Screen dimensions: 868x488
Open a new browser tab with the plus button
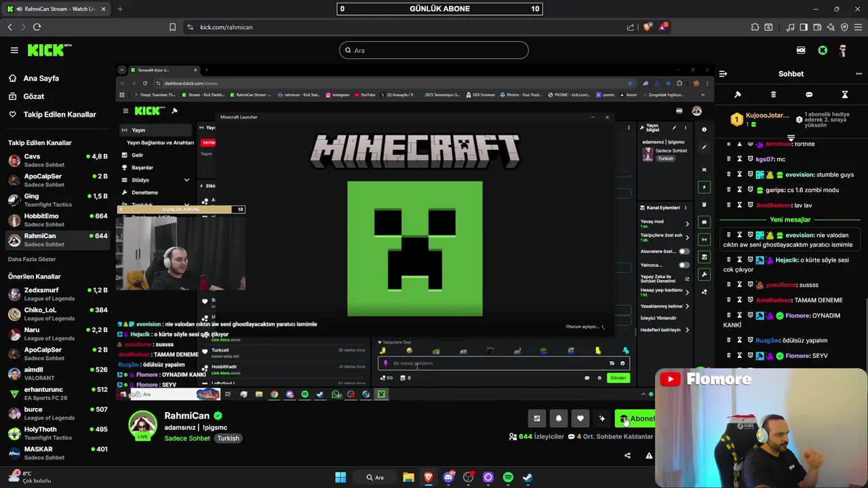[x=120, y=9]
